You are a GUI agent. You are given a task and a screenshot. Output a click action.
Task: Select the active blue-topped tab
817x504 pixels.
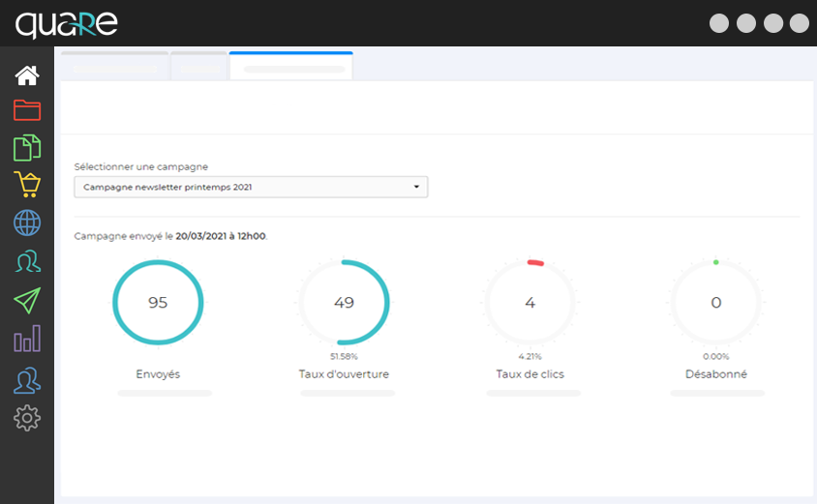point(290,66)
